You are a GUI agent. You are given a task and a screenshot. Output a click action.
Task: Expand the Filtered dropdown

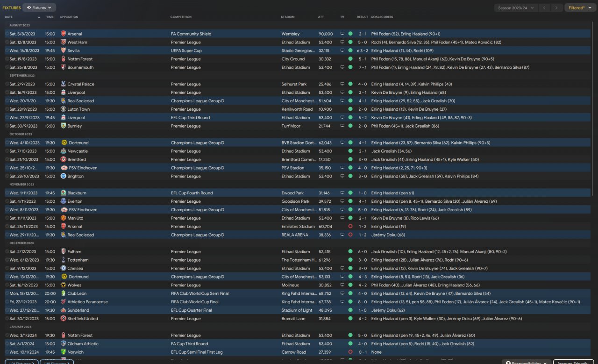pyautogui.click(x=580, y=7)
